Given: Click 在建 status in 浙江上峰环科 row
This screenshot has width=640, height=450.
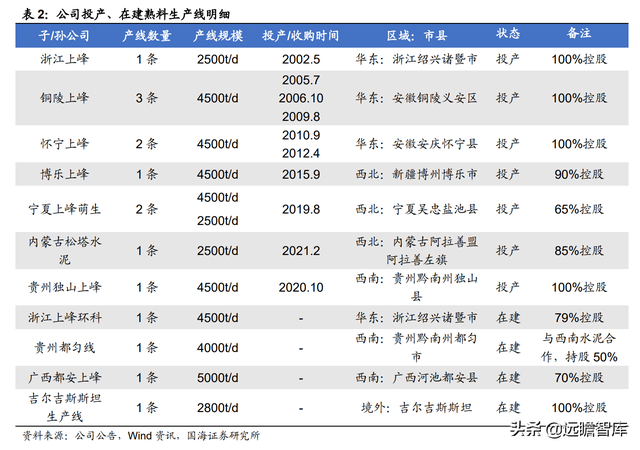Looking at the screenshot, I should pyautogui.click(x=508, y=317).
